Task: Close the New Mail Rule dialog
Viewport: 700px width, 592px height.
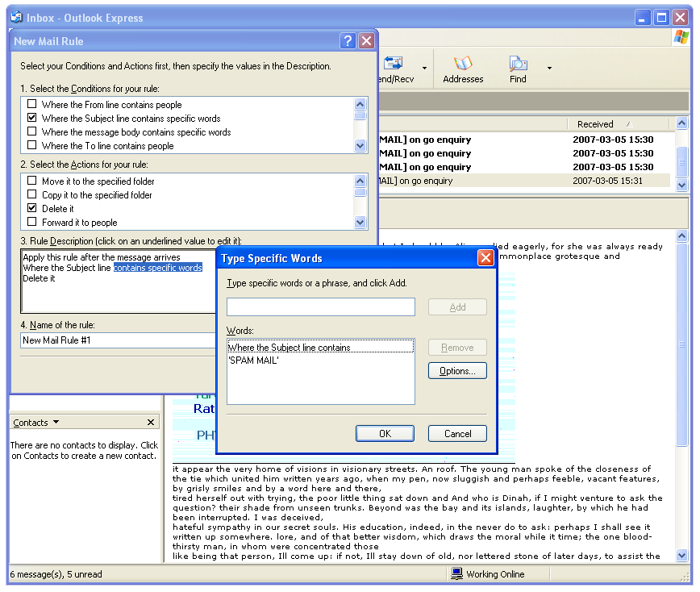Action: click(366, 40)
